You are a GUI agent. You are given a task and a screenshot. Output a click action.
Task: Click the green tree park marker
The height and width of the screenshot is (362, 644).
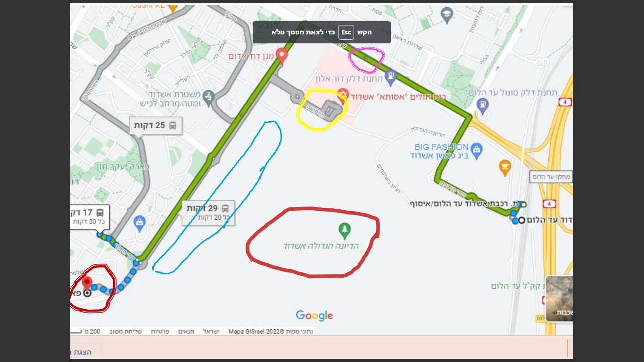coord(345,230)
